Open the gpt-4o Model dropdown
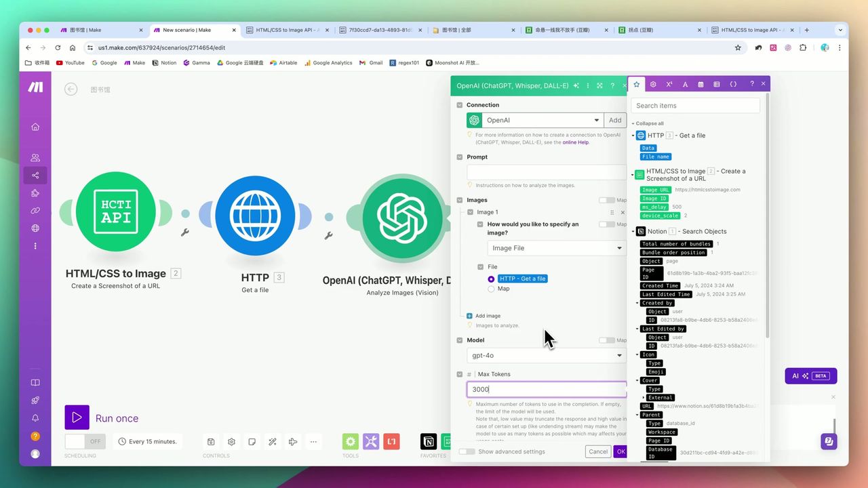This screenshot has height=488, width=868. coord(546,355)
